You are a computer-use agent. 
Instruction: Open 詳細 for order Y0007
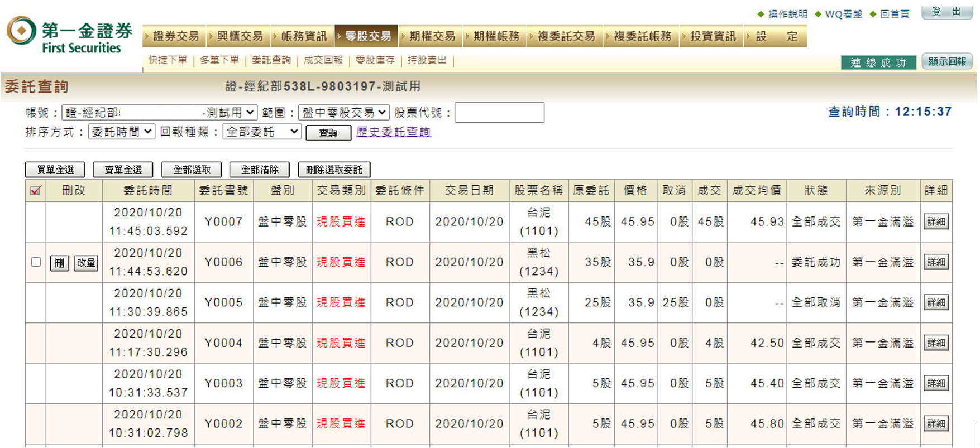click(x=936, y=222)
